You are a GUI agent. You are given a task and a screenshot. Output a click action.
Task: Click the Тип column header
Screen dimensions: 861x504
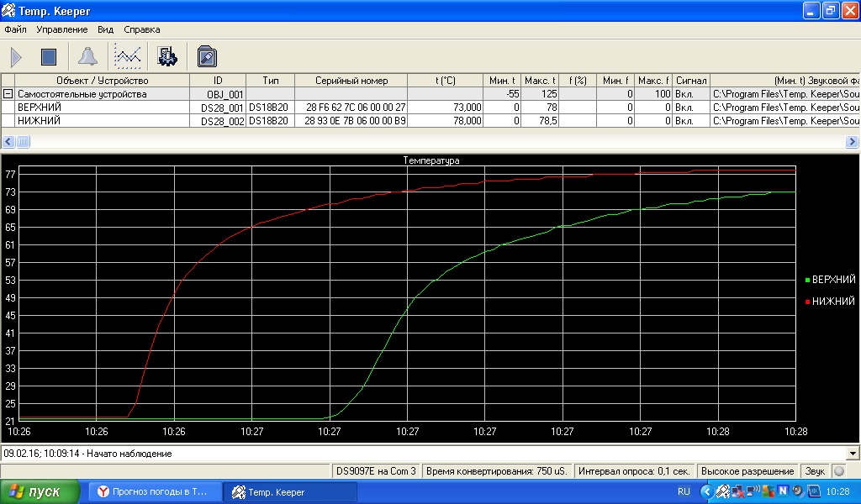(x=271, y=81)
